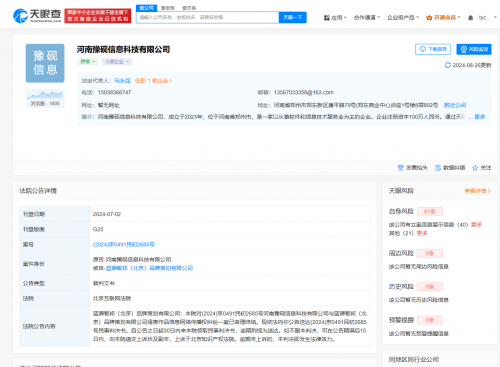This screenshot has width=500, height=367.
Task: Click the 天眼一下 search button
Action: coord(293,17)
